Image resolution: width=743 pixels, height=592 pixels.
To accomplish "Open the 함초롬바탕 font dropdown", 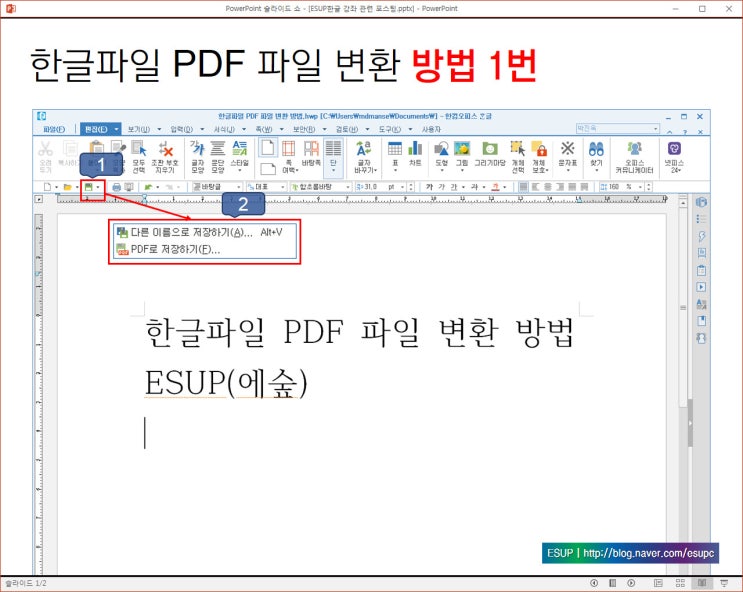I will tap(321, 187).
